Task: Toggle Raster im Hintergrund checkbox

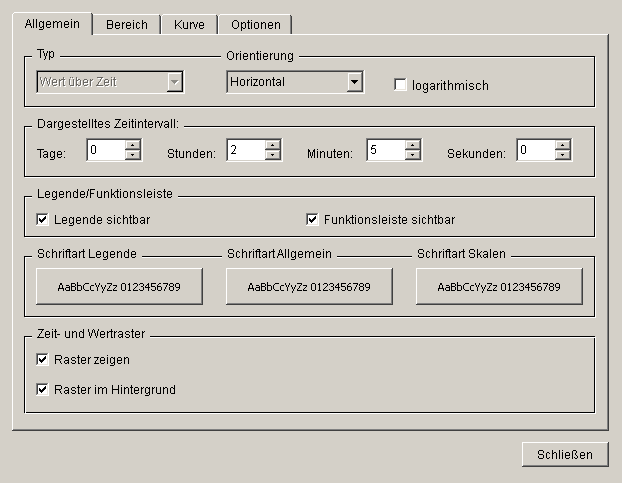Action: point(43,389)
